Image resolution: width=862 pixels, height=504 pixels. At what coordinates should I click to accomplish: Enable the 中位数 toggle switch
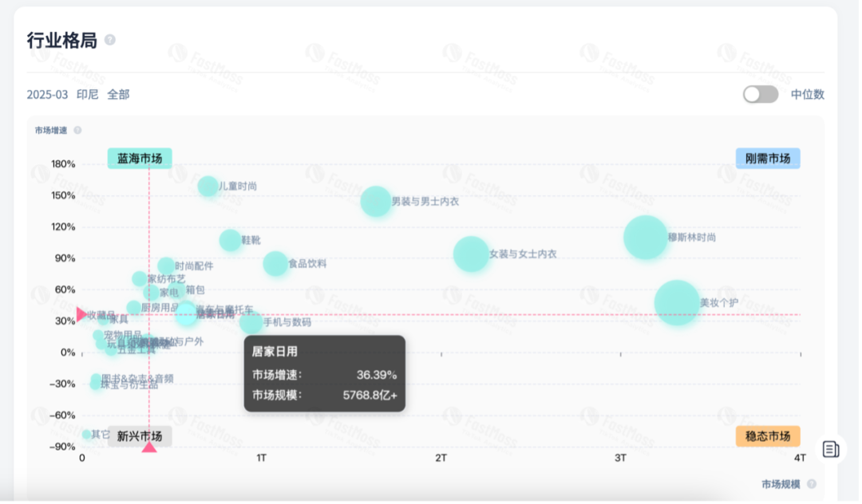(759, 94)
